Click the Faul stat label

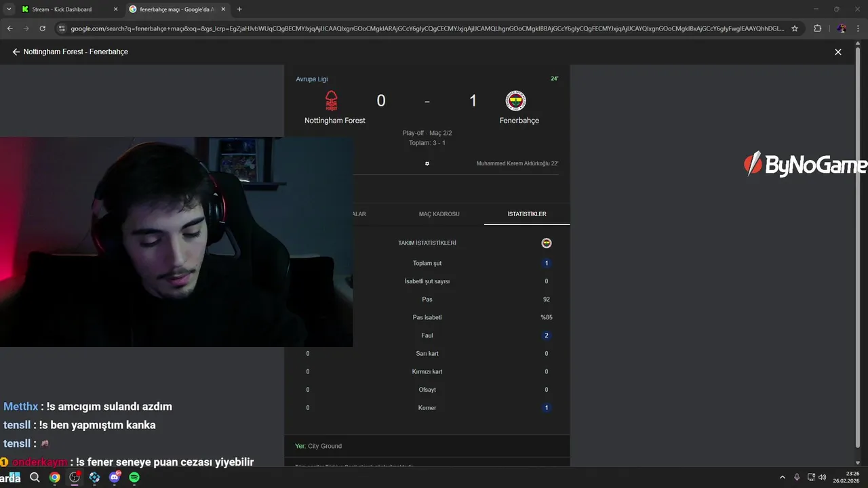(427, 335)
